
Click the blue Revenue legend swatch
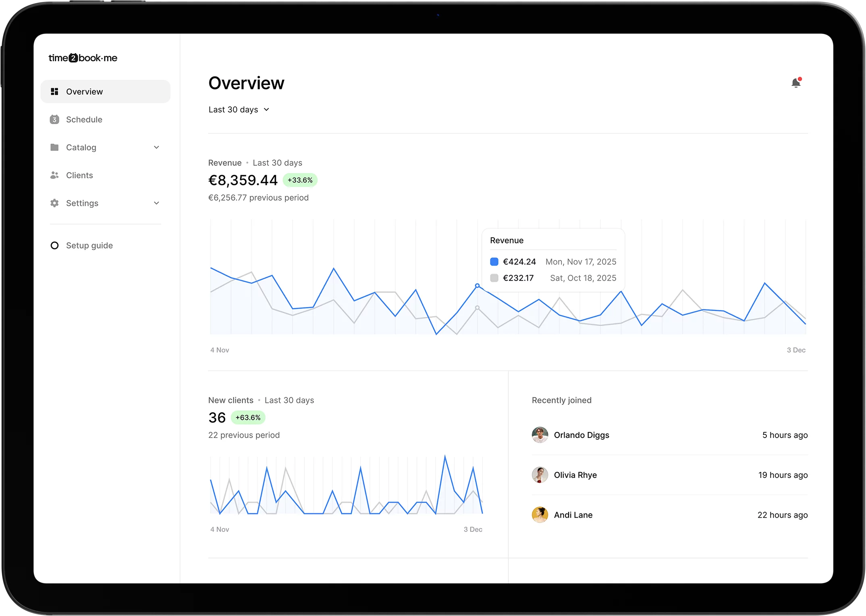click(x=494, y=261)
